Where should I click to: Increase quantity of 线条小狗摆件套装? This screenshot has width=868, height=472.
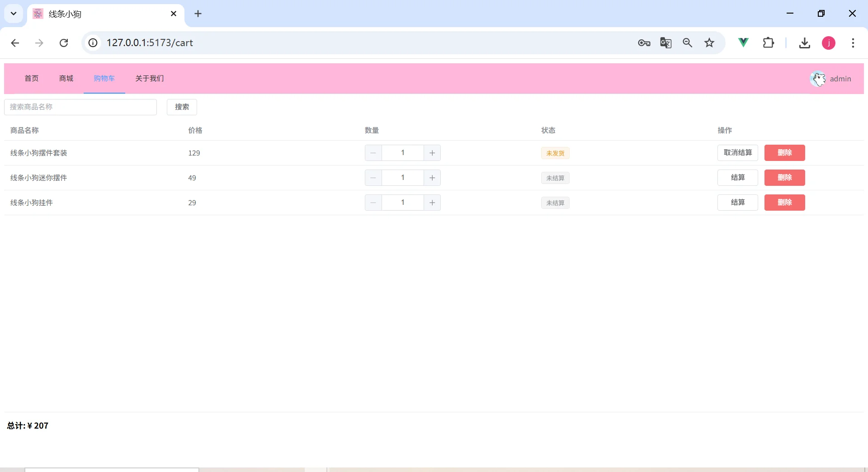(432, 153)
